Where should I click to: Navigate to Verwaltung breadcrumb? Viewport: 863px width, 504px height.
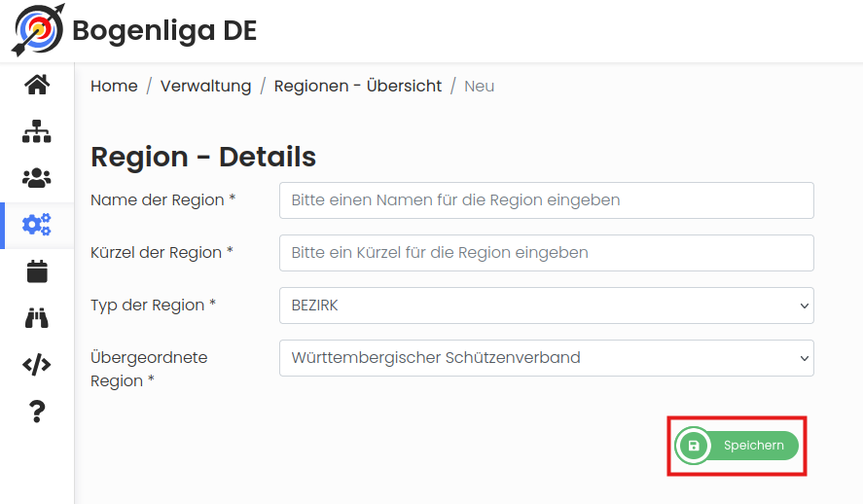(x=206, y=87)
